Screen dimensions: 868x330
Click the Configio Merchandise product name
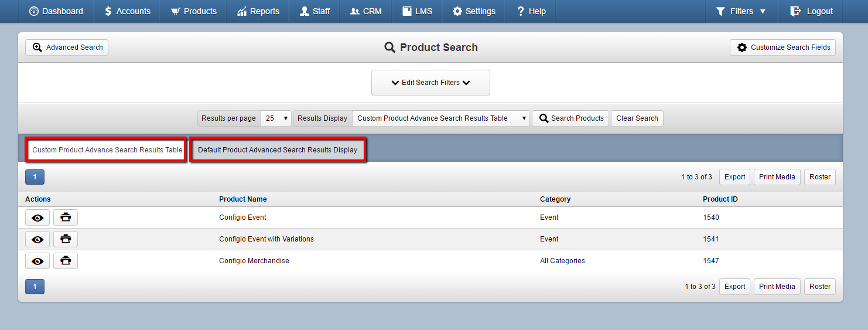tap(254, 261)
